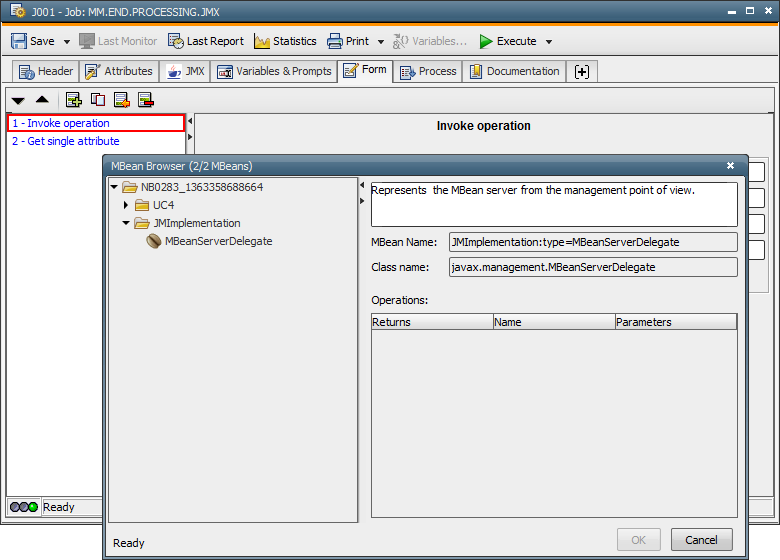780x560 pixels.
Task: Select the MBeanServerDelegate bean node
Action: 218,241
